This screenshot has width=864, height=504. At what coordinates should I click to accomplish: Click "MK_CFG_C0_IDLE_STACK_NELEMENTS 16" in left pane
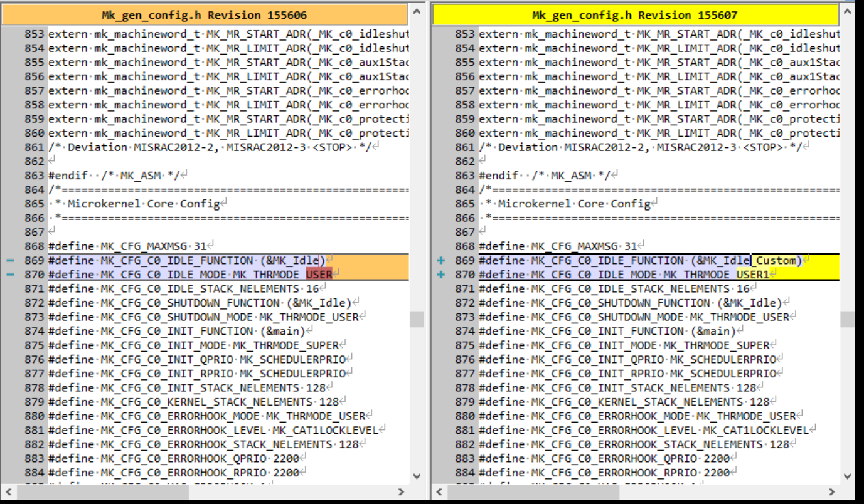pyautogui.click(x=210, y=289)
